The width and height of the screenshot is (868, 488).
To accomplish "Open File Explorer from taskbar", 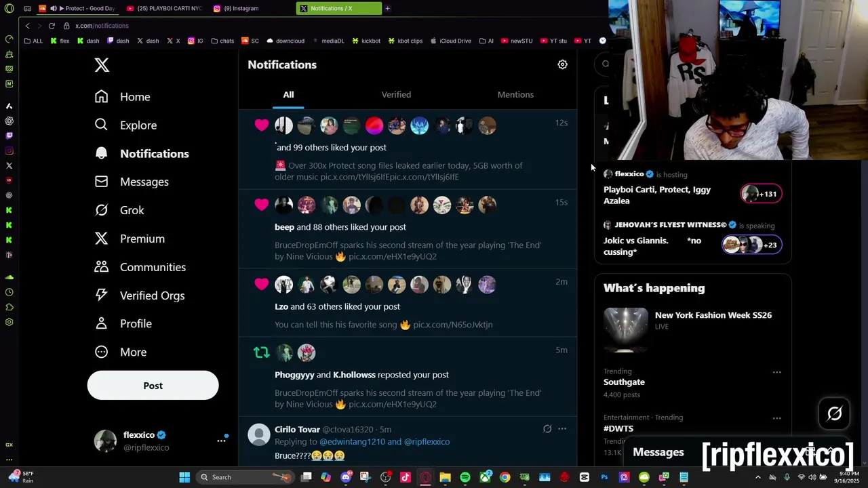I will tap(446, 477).
